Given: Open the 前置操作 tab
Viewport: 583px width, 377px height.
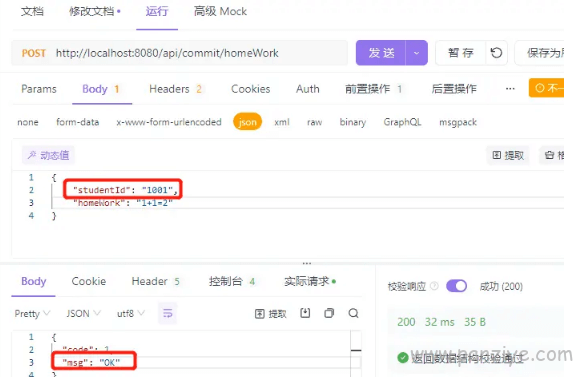Looking at the screenshot, I should [x=374, y=89].
